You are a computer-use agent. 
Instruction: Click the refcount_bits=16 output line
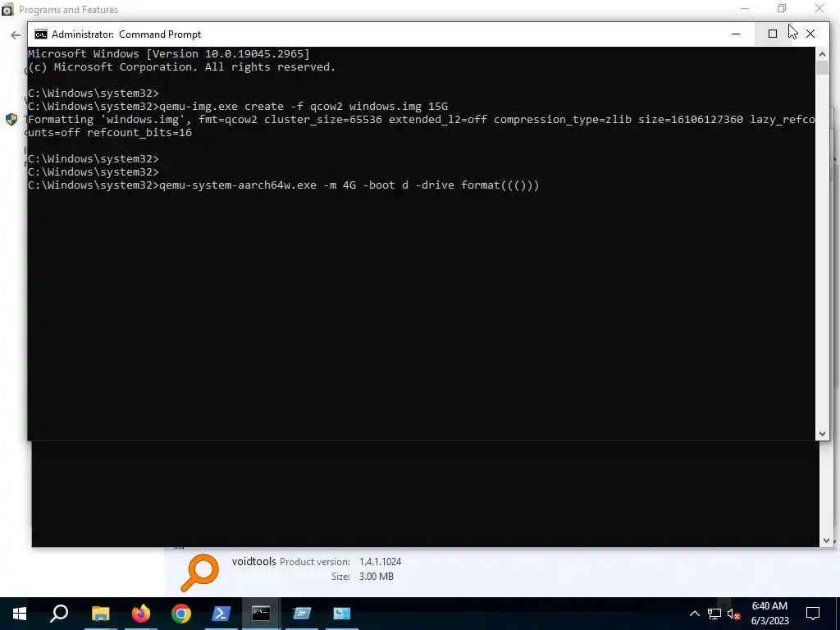pyautogui.click(x=110, y=132)
